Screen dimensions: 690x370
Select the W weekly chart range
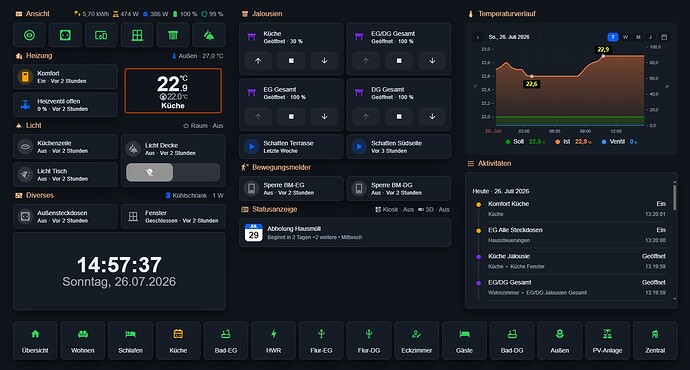pyautogui.click(x=625, y=37)
